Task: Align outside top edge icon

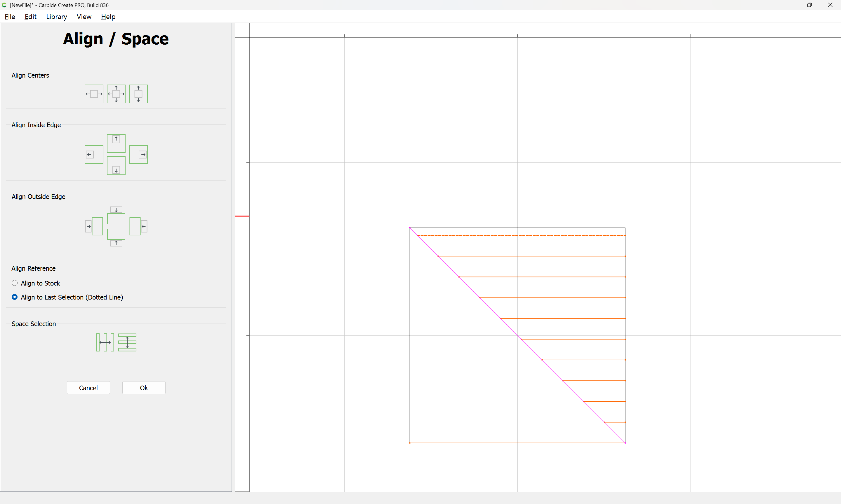Action: coord(116,215)
